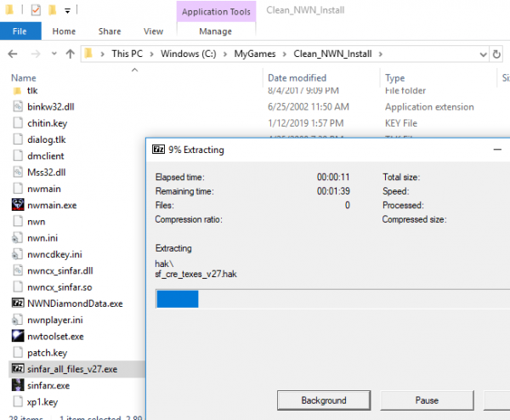The height and width of the screenshot is (420, 510).
Task: Click the Application Tools contextual tab
Action: [x=216, y=12]
